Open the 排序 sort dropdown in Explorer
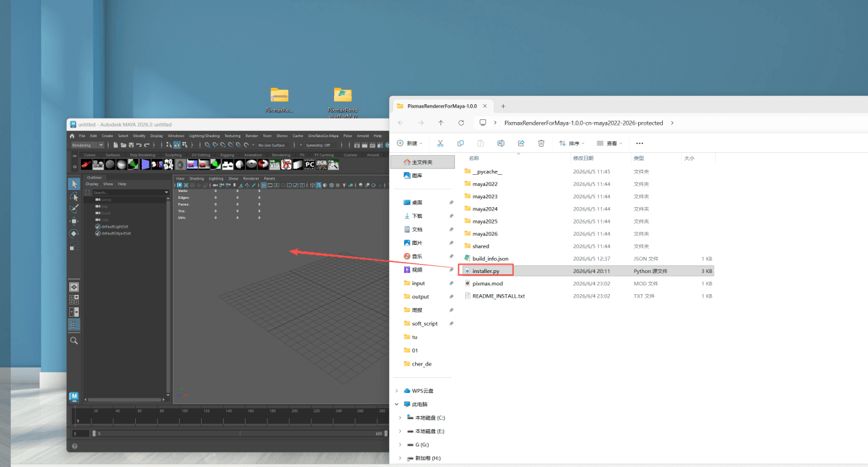Screen dimensions: 868x467 coord(572,143)
